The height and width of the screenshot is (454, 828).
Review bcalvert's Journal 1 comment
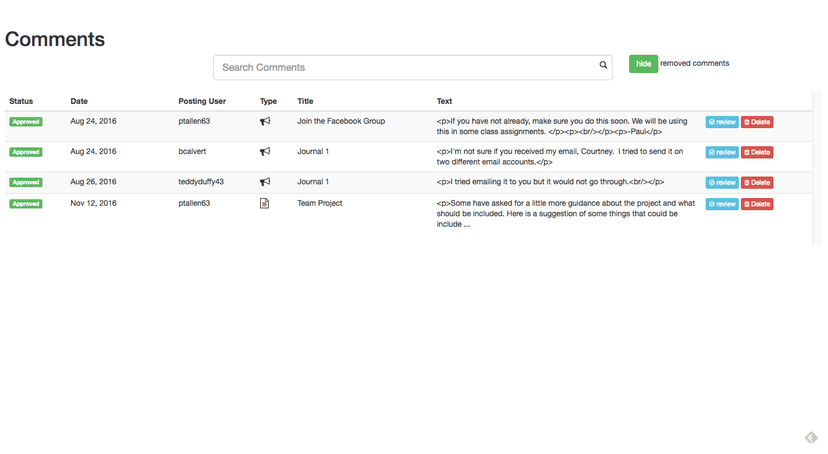coord(722,152)
